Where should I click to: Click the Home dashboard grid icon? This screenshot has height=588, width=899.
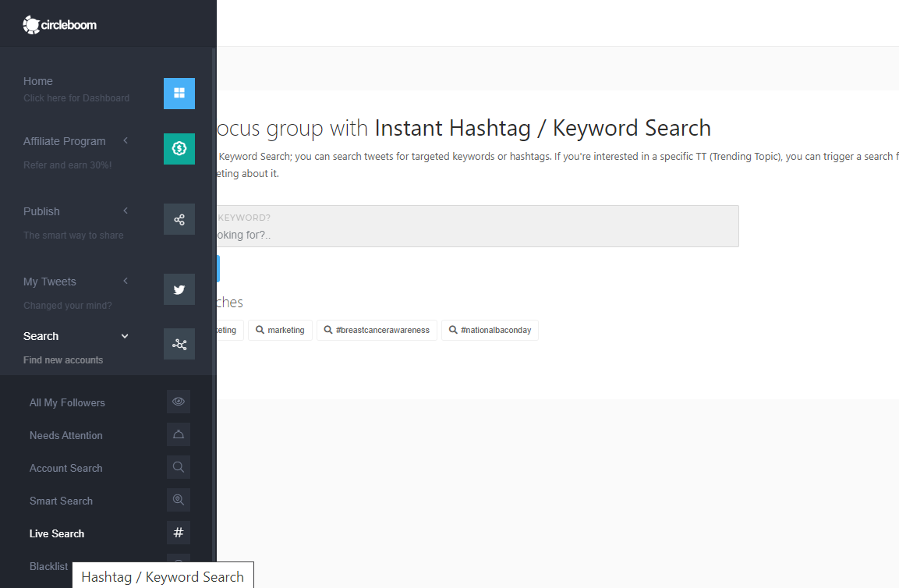(179, 94)
